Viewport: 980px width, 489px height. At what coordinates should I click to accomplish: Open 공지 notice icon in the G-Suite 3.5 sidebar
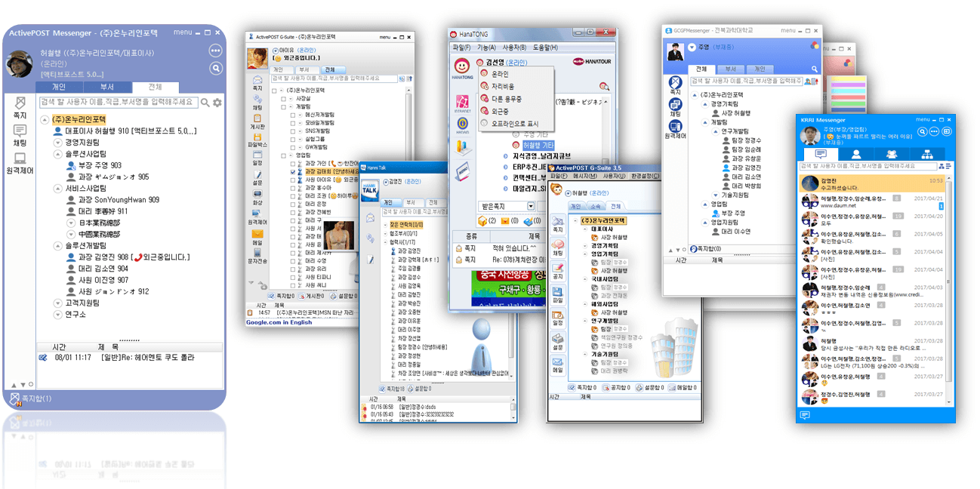pyautogui.click(x=557, y=270)
